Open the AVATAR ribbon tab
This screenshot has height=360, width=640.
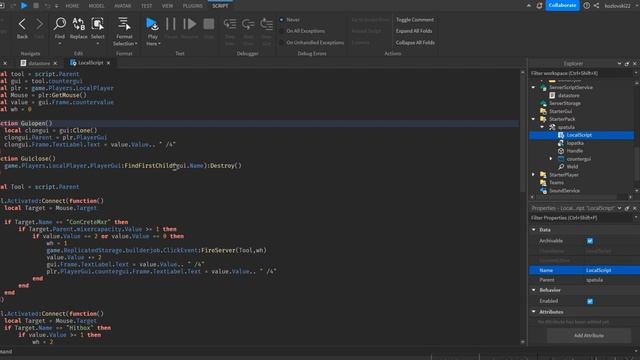click(x=122, y=6)
